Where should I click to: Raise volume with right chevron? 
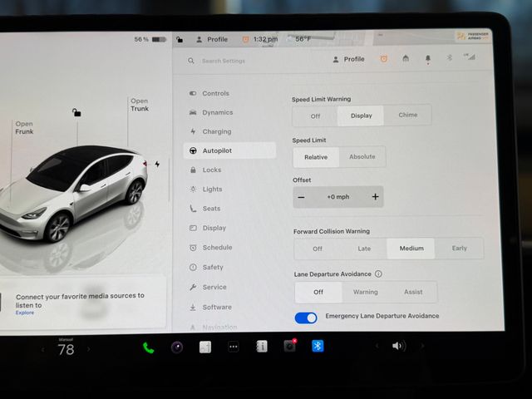(422, 346)
